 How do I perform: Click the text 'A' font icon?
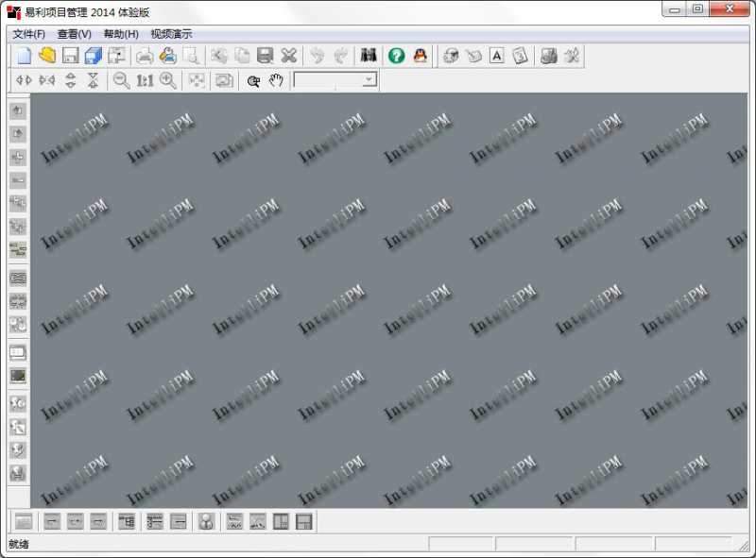pos(497,57)
